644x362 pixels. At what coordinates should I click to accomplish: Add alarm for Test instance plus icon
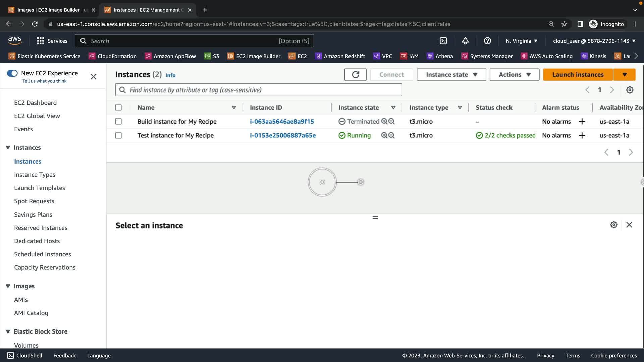(582, 135)
